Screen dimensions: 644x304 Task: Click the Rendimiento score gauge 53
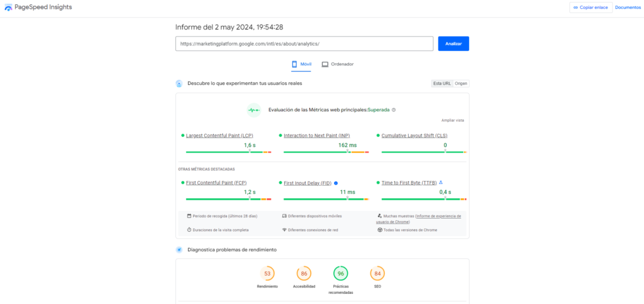(267, 274)
